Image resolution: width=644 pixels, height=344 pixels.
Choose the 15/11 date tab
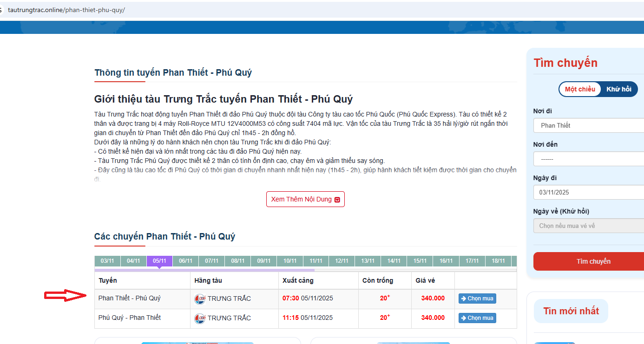(x=420, y=261)
